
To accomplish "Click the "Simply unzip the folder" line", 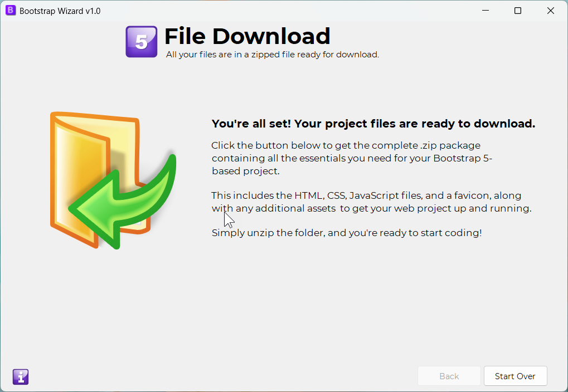I will point(346,233).
